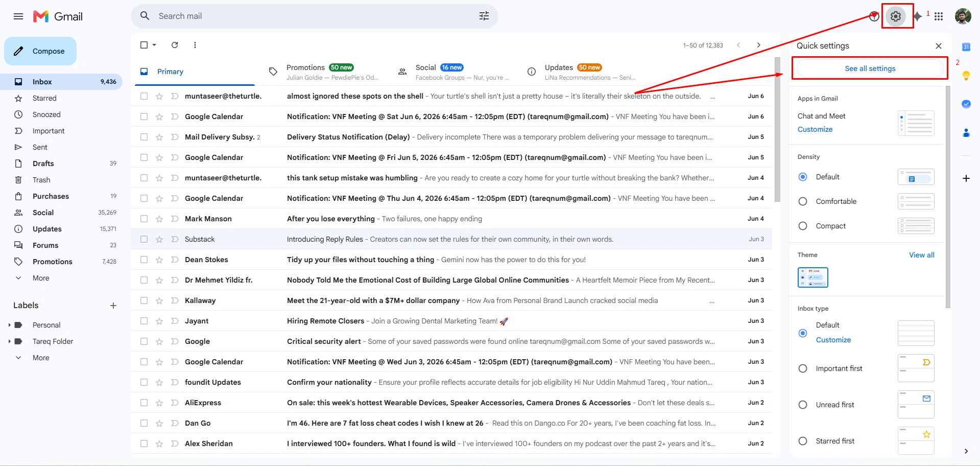Open the Snoozed folder
Image resolution: width=980 pixels, height=466 pixels.
click(46, 114)
